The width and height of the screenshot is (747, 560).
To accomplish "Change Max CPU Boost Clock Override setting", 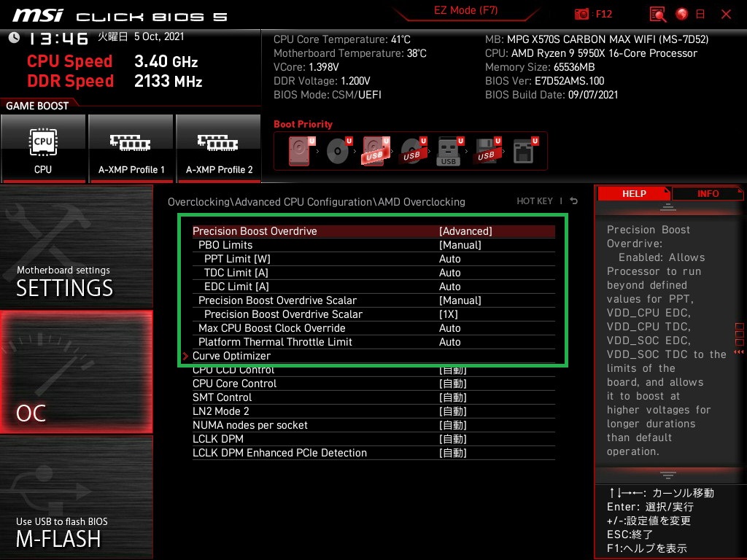I will click(373, 328).
